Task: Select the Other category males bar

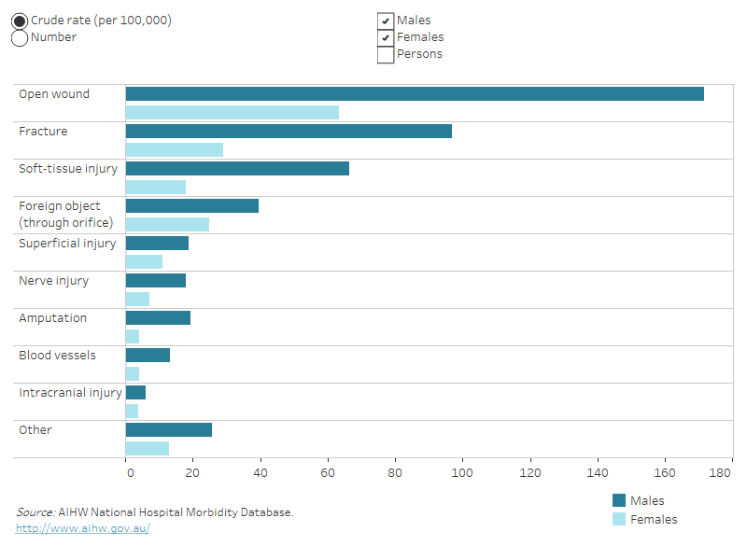Action: click(x=169, y=429)
